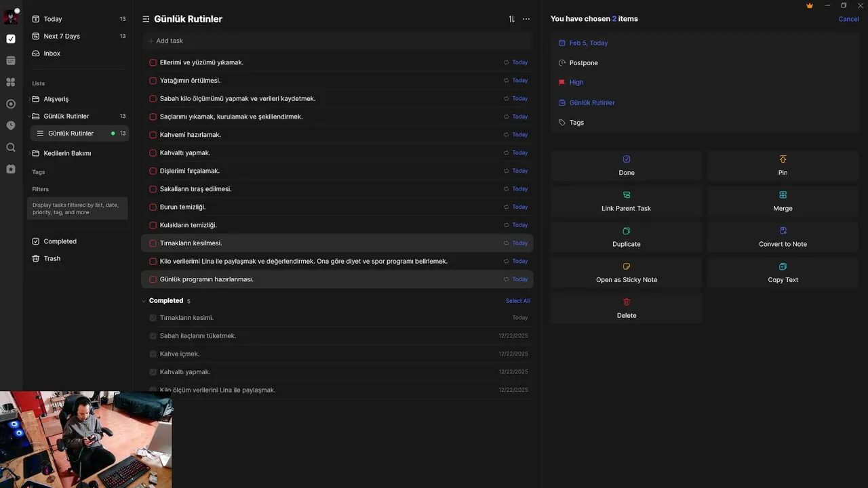Convert selected tasks to a note
The width and height of the screenshot is (868, 488).
click(783, 237)
